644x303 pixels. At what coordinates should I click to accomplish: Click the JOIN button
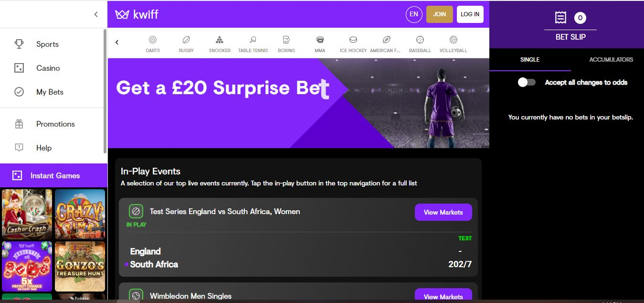tap(440, 14)
